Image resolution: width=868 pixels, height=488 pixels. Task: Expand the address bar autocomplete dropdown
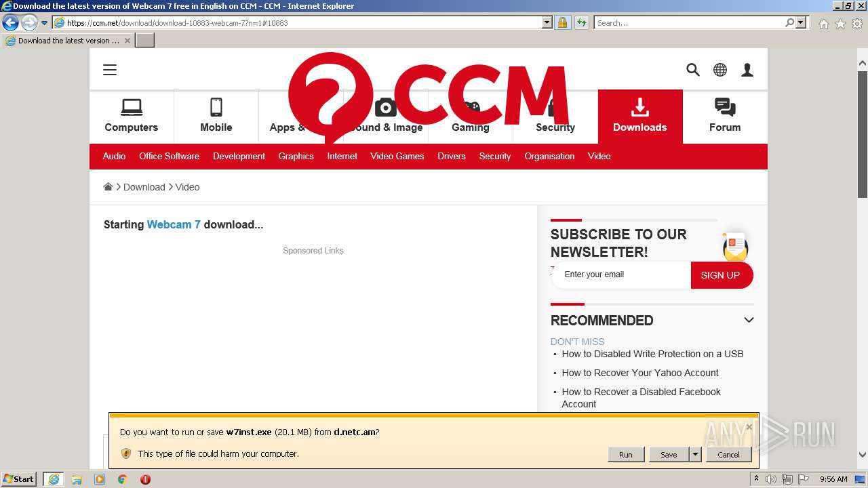coord(547,22)
